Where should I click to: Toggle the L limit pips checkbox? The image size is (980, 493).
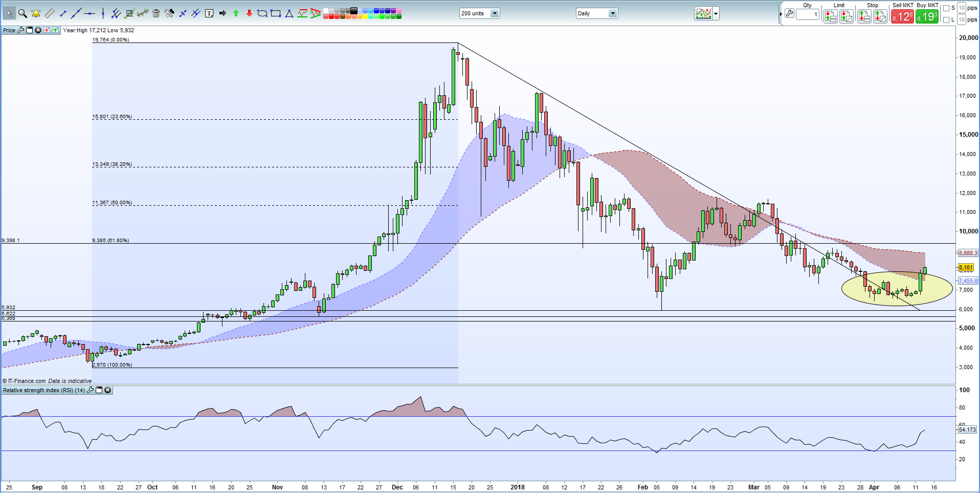point(946,19)
